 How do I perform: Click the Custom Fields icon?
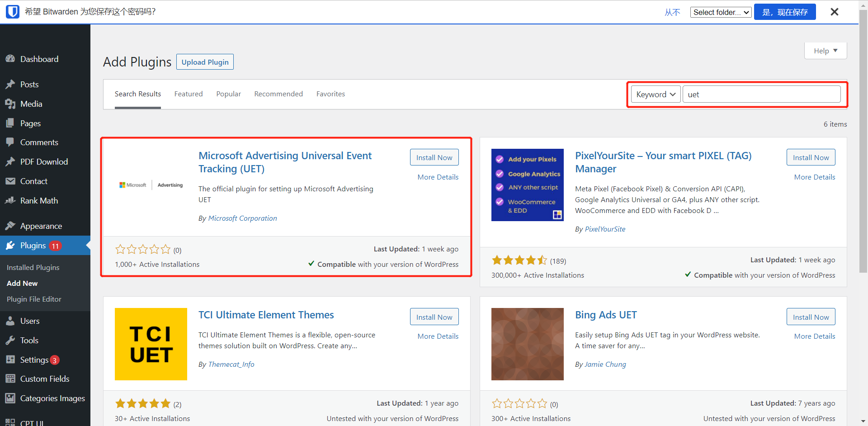click(x=10, y=379)
